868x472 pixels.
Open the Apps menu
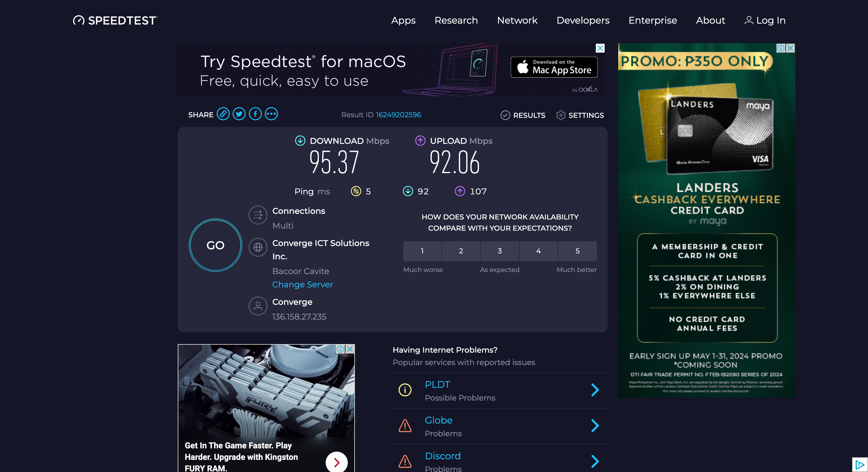pos(403,20)
